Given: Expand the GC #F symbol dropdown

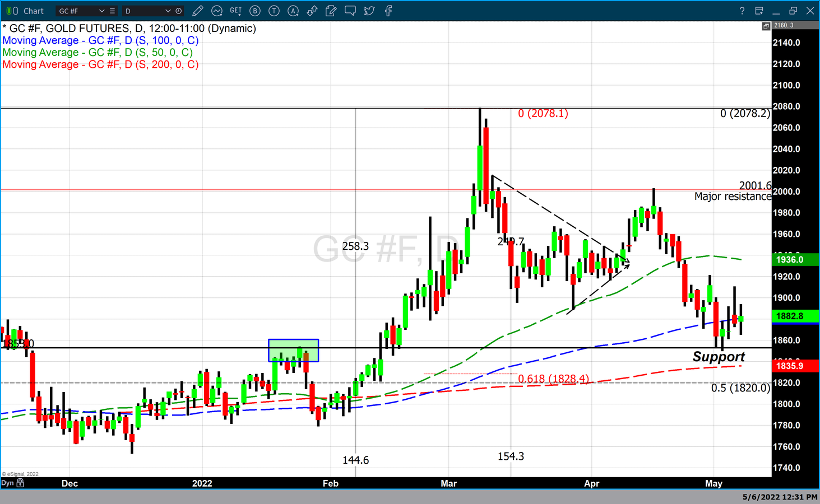Looking at the screenshot, I should tap(101, 11).
